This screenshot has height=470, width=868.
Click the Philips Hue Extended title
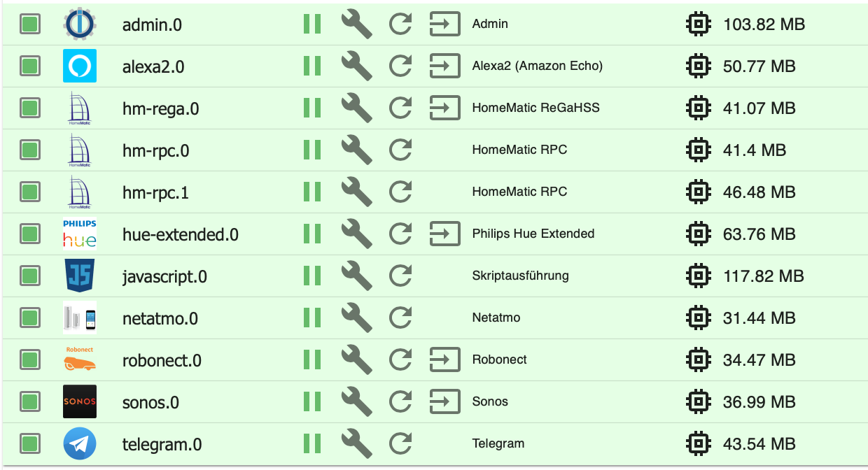(x=533, y=234)
